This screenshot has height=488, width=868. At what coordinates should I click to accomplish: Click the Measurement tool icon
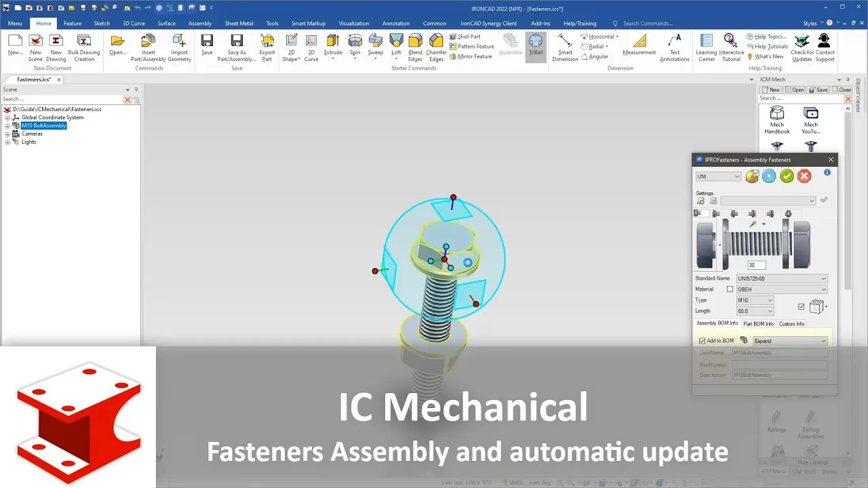click(639, 41)
